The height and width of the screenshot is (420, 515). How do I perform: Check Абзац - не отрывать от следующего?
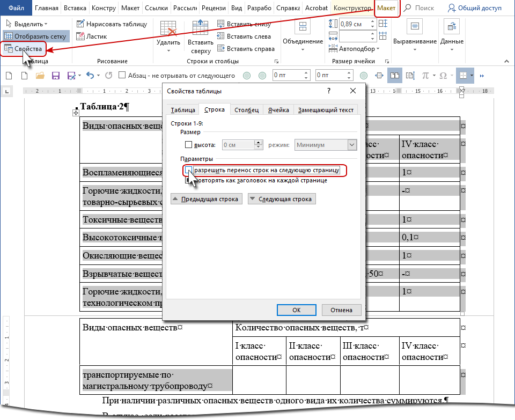(122, 76)
